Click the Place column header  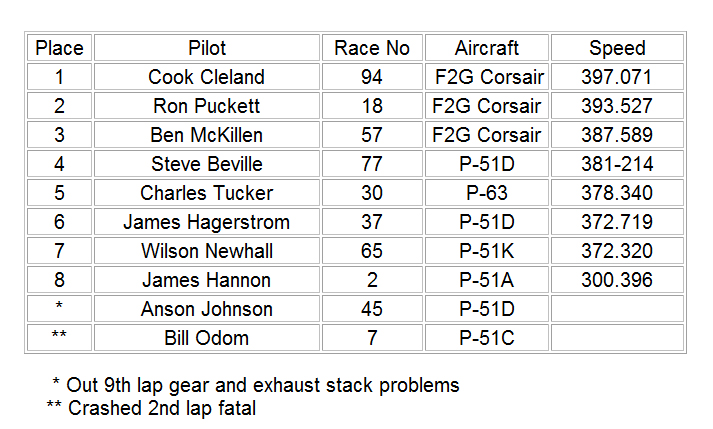point(59,48)
